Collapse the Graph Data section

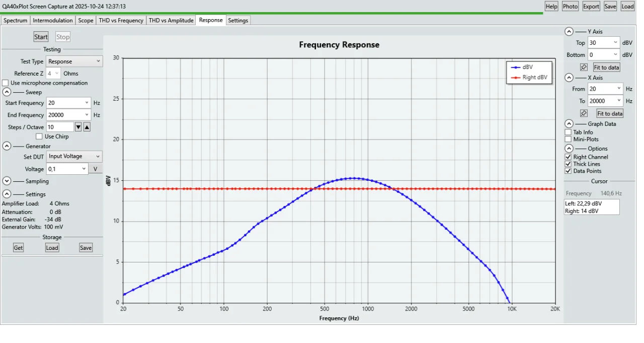pyautogui.click(x=568, y=123)
